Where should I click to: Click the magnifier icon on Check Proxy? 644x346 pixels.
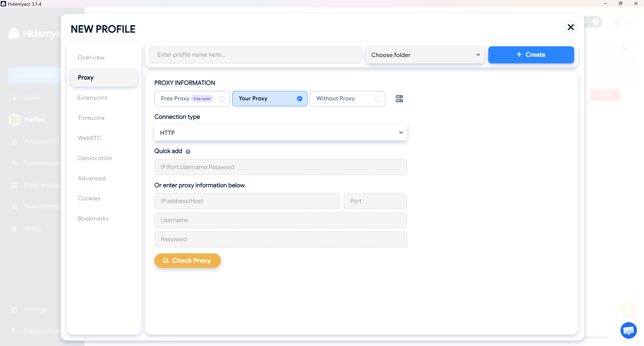point(166,260)
